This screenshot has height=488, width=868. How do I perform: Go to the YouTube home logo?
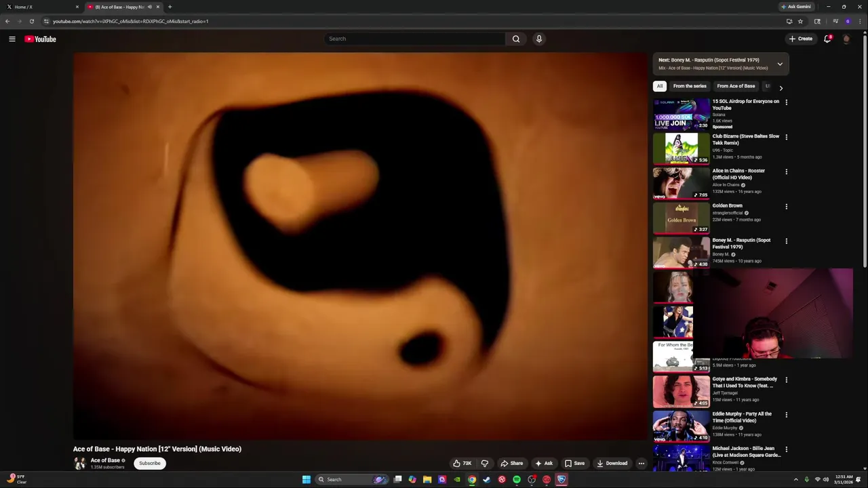coord(40,39)
